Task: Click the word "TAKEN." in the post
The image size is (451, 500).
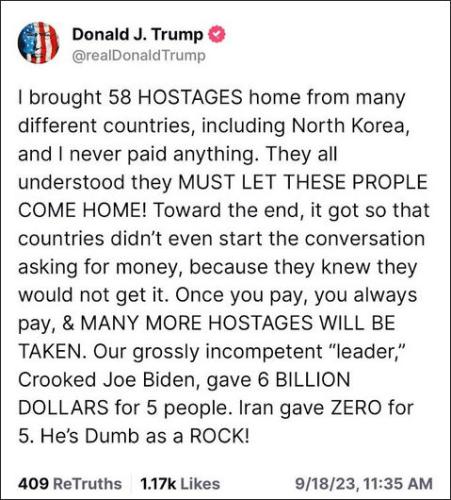Action: click(52, 352)
